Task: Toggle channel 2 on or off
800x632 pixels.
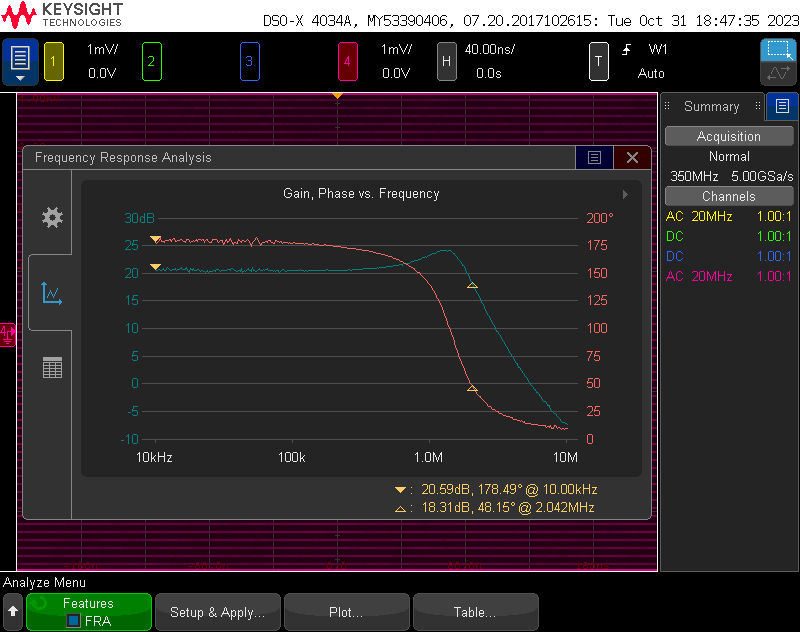Action: 151,62
